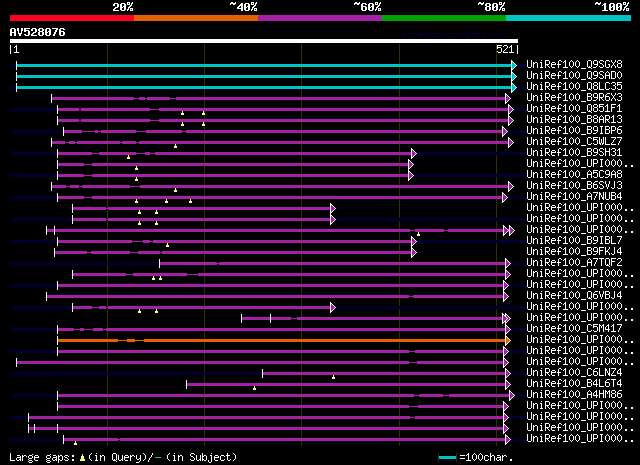The height and width of the screenshot is (465, 640).
Task: Click the arrowhead ending the Q8LC35 alignment bar
Action: pyautogui.click(x=514, y=87)
